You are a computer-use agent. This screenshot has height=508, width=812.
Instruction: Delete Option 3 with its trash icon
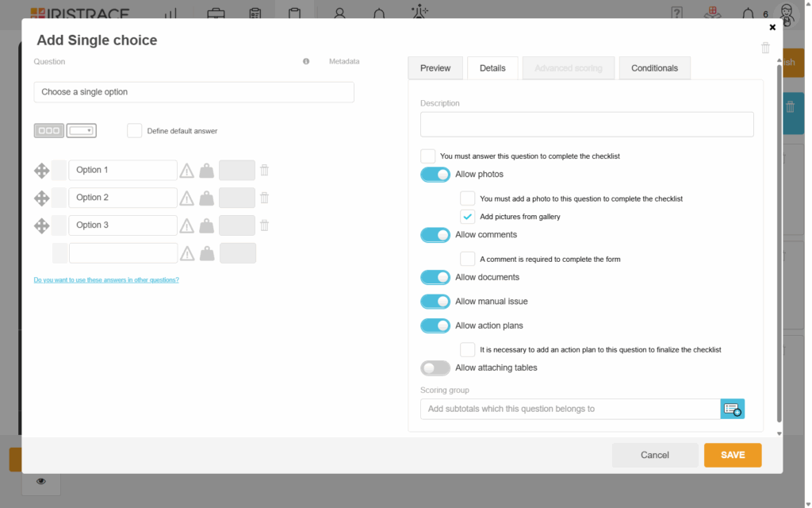coord(265,225)
